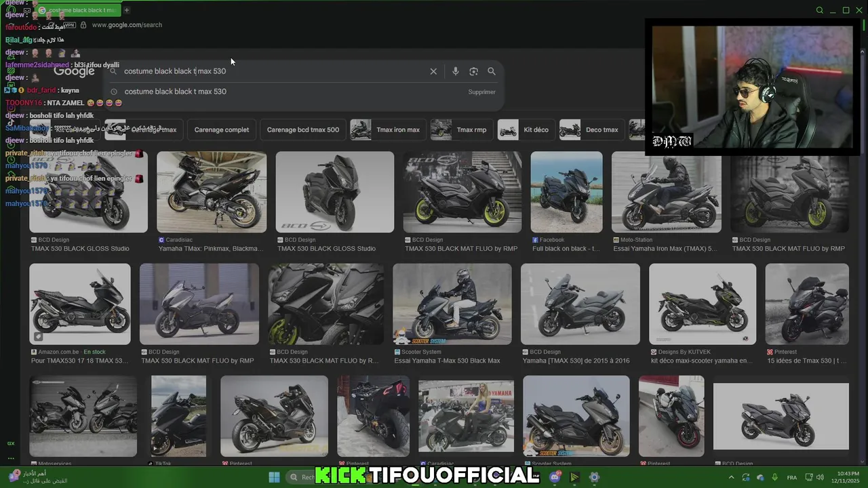Click the browser's tab search icon
868x488 pixels.
click(819, 10)
